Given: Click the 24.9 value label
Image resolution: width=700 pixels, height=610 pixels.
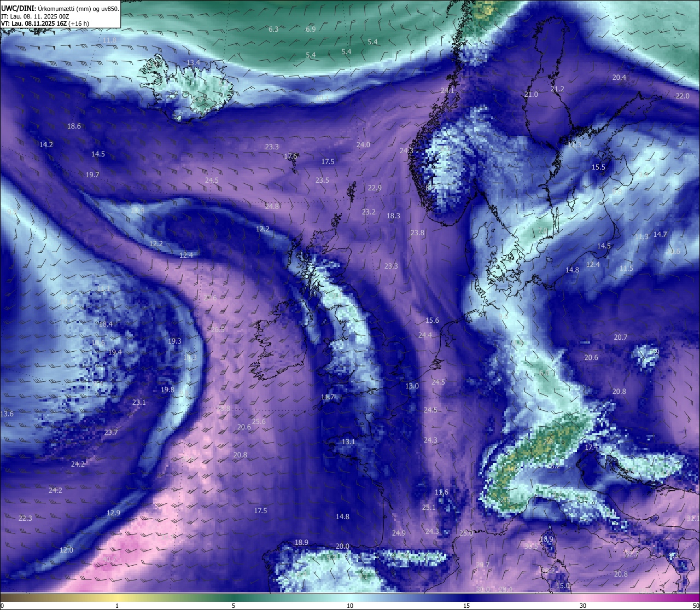Looking at the screenshot, I should tap(399, 533).
